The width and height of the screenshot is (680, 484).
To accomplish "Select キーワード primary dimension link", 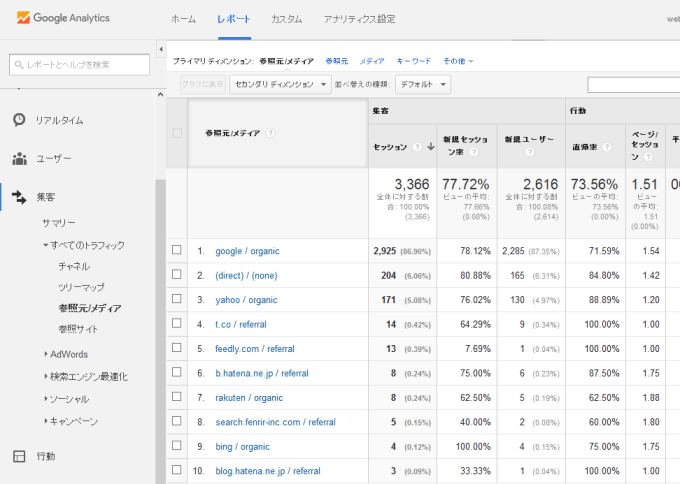I will 414,61.
